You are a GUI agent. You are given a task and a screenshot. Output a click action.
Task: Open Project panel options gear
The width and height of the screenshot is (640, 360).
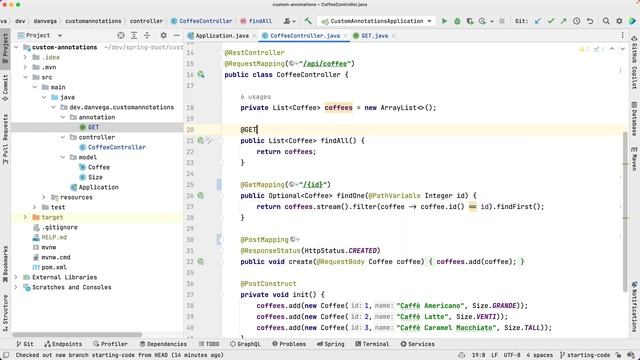click(x=163, y=36)
